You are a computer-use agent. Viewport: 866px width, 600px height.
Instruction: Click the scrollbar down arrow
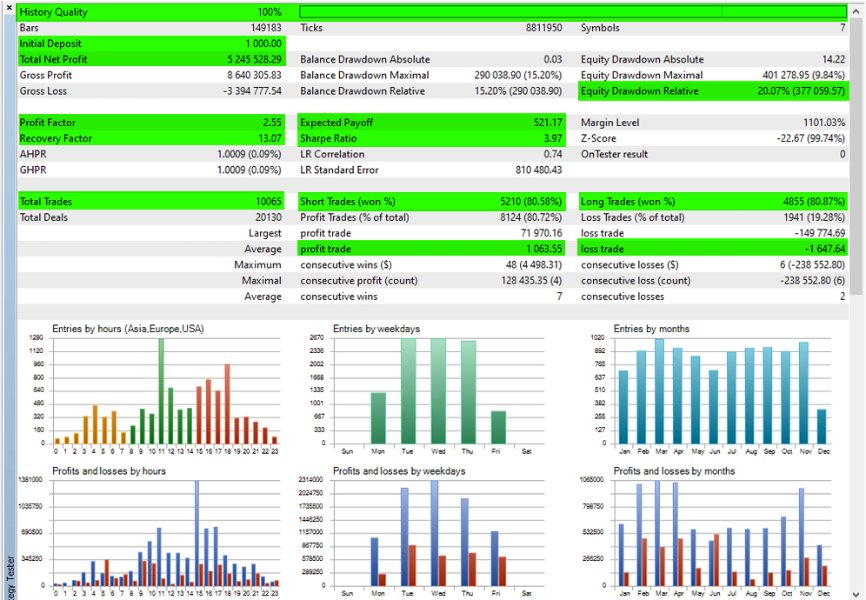[857, 591]
